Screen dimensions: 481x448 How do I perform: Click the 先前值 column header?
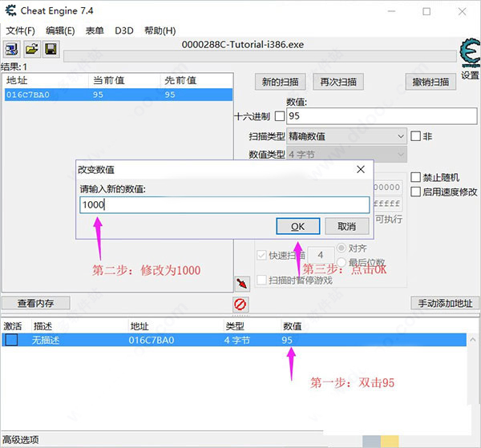[x=180, y=81]
